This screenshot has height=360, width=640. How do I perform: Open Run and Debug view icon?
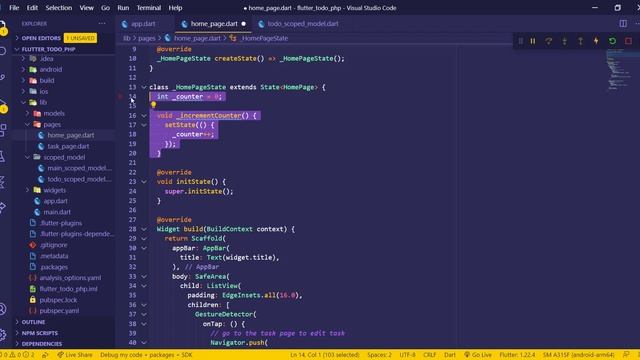[2, 105]
